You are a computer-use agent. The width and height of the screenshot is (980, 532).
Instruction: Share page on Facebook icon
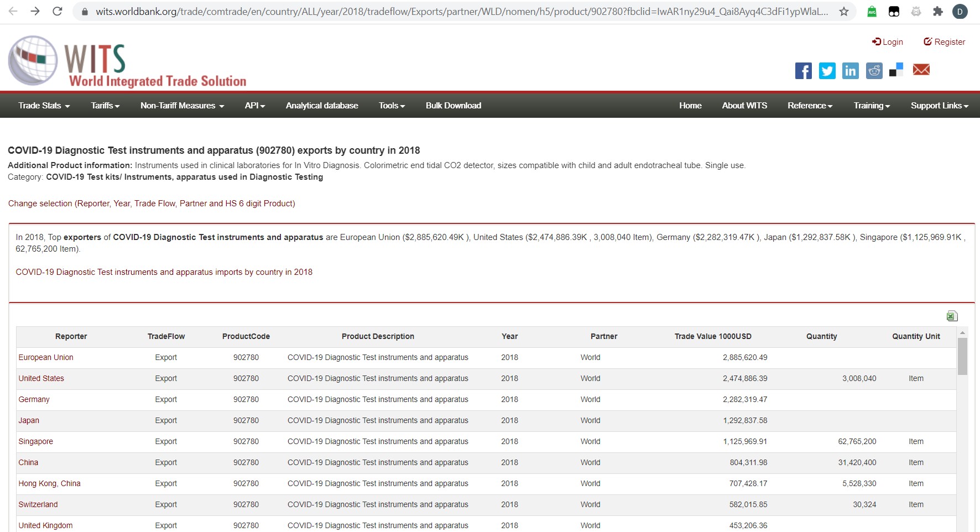pyautogui.click(x=803, y=71)
